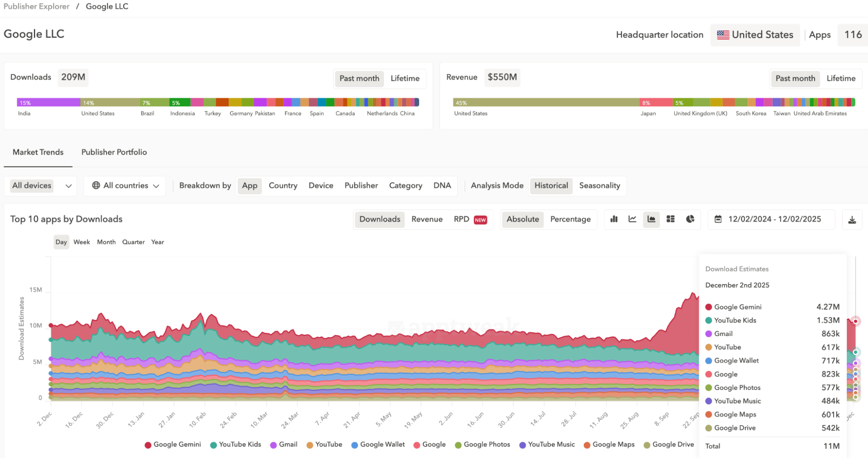Viewport: 868px width, 459px height.
Task: Open the table/grid data view
Action: click(670, 220)
